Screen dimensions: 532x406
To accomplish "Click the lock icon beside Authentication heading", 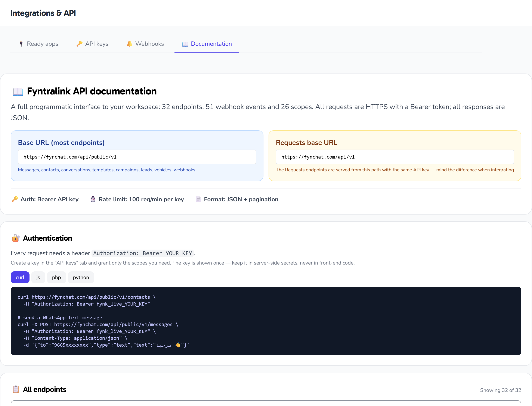I will [16, 238].
